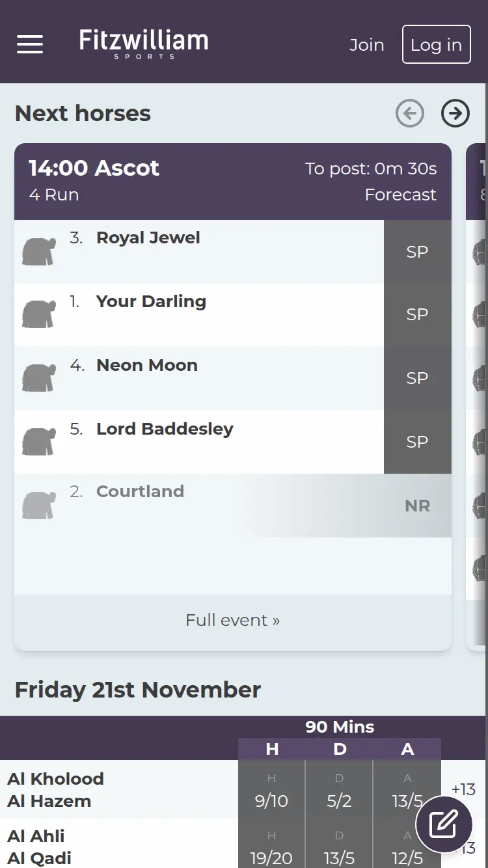Click Your Darling jockey silk icon

tap(38, 314)
